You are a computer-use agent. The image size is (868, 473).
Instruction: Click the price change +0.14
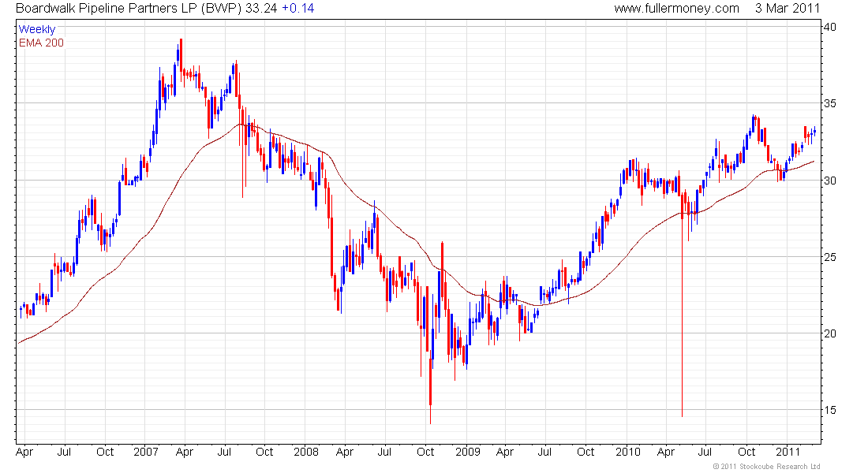point(297,9)
